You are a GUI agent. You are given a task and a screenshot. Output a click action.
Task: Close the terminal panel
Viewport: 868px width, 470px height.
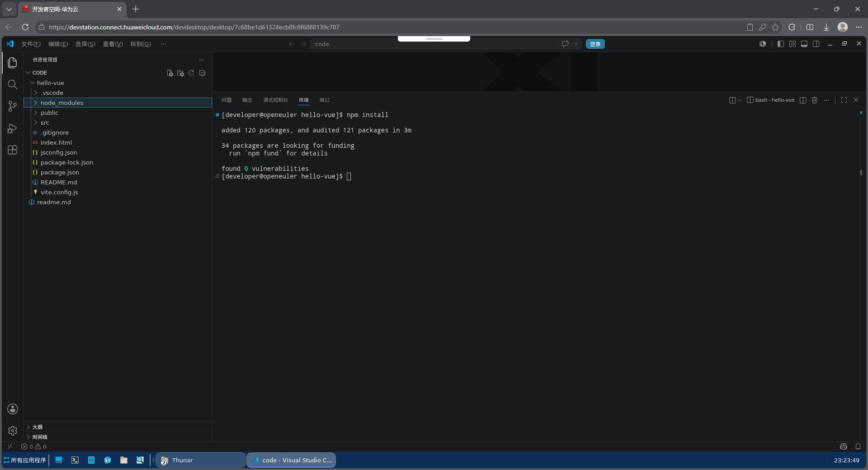point(856,100)
